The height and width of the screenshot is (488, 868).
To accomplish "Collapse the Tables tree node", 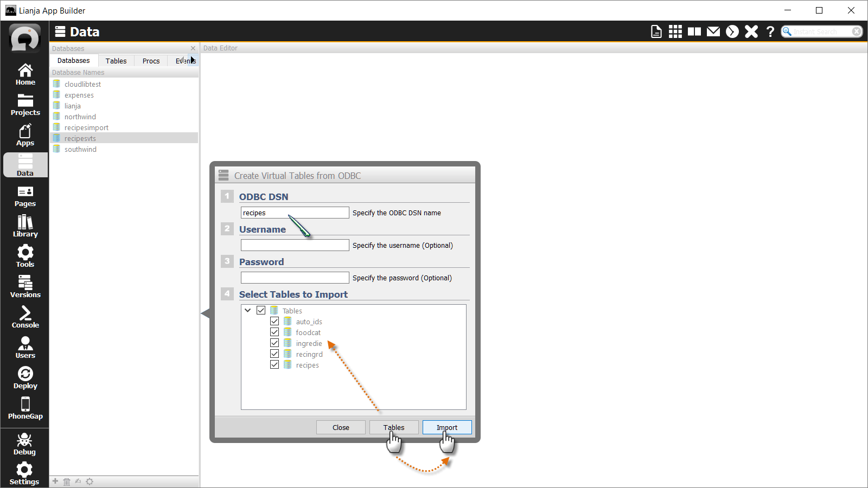I will pos(248,310).
